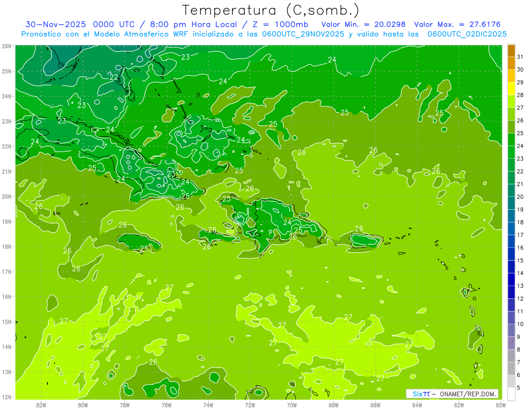Click the dark blue swatch between 13 and 14 on the color bar
The image size is (532, 411).
(512, 279)
